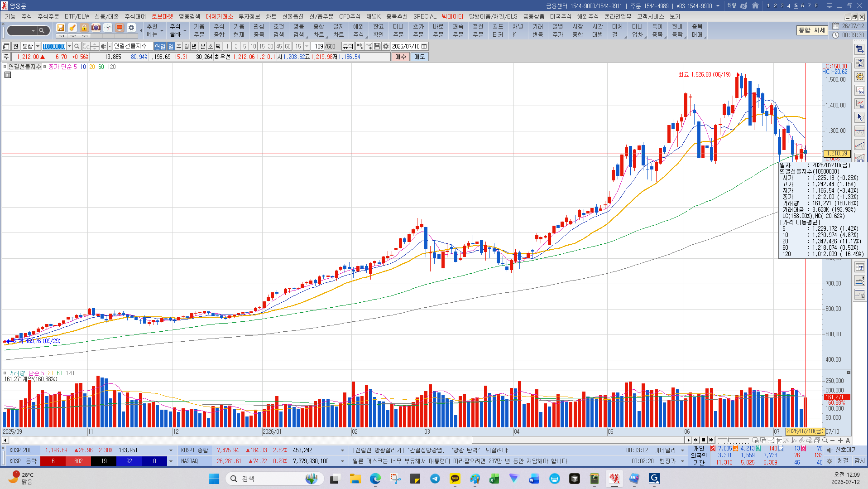Click the code search magnifier next to 10500000
Screen dimensions: 868x489
[x=77, y=46]
